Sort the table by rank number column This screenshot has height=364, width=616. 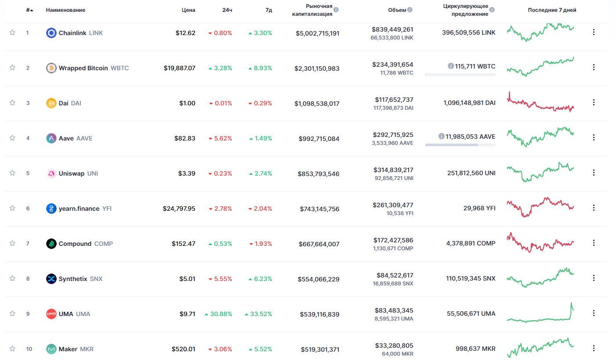pos(29,10)
